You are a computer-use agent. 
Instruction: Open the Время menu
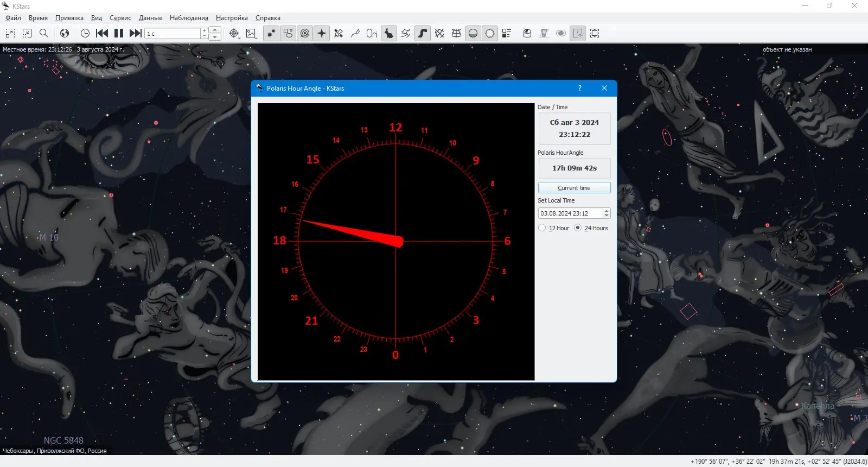coord(38,18)
